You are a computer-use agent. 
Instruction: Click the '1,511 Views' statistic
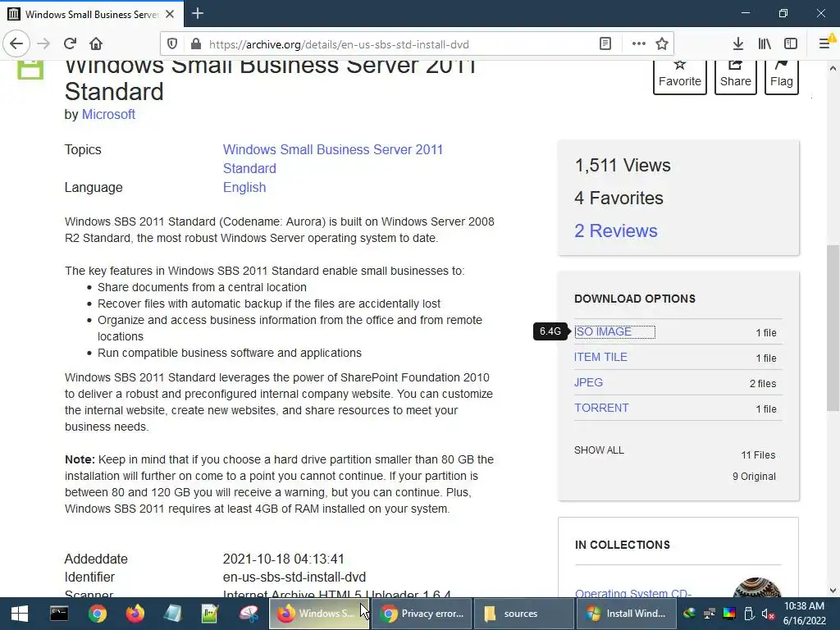pos(623,165)
